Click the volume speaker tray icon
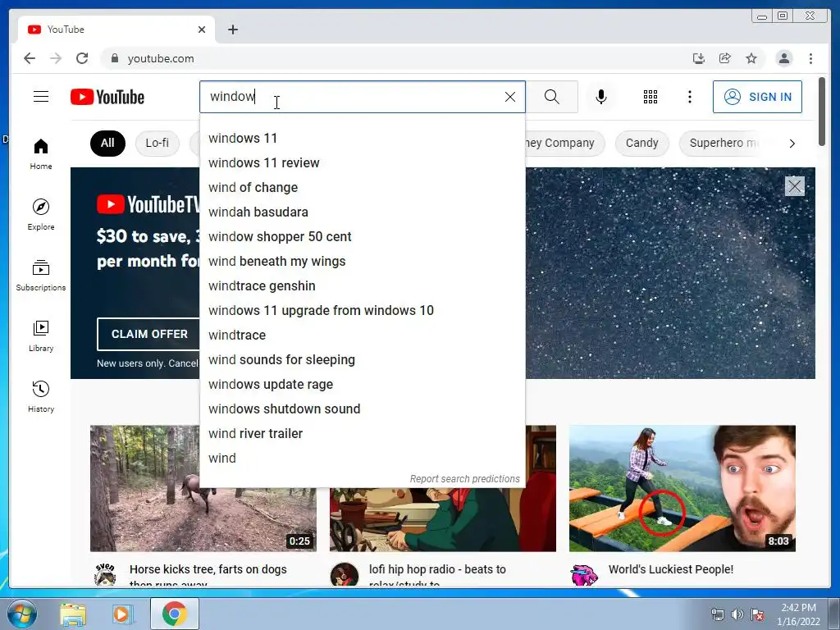Screen dimensions: 840x630 coord(737,614)
